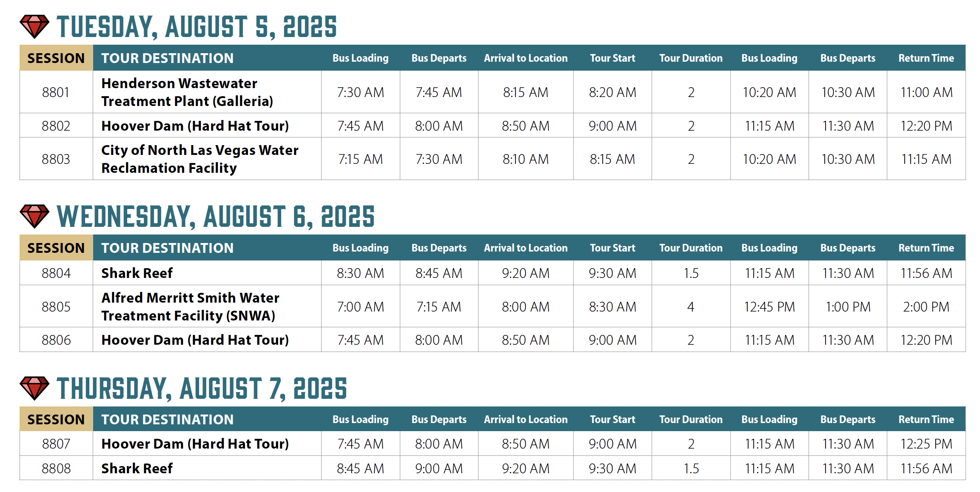Select Henderson Wastewater Treatment Plant (Galleria) destination
Screen dimensions: 980x492
pos(187,92)
